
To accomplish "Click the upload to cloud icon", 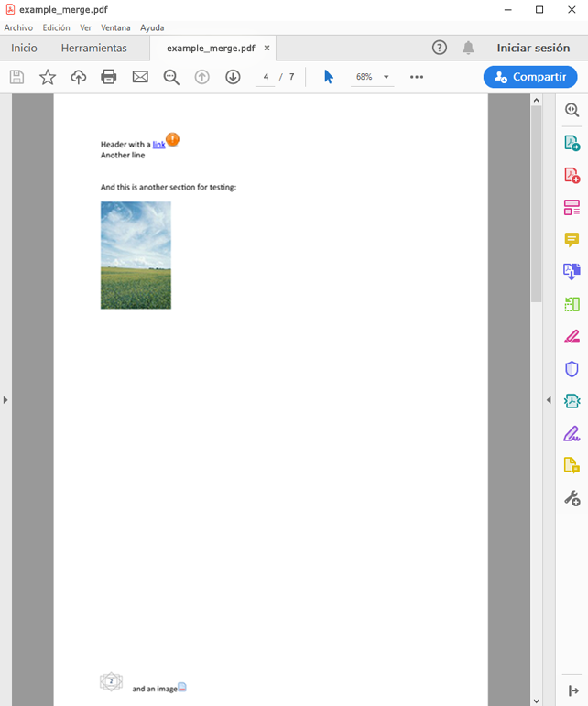I will [79, 77].
